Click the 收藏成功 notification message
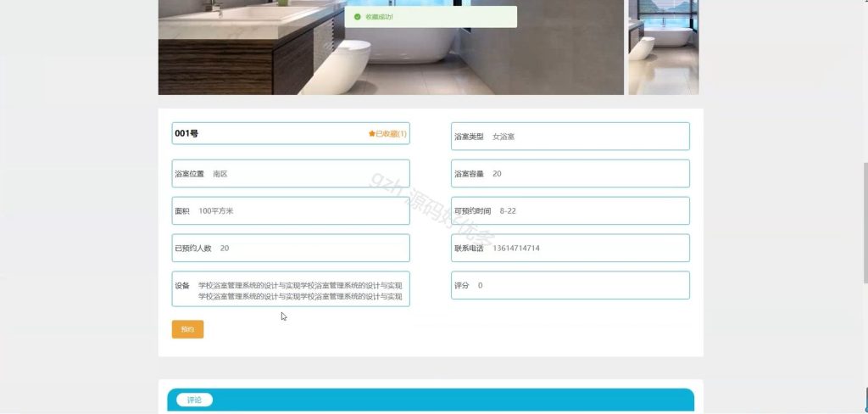 (x=431, y=17)
